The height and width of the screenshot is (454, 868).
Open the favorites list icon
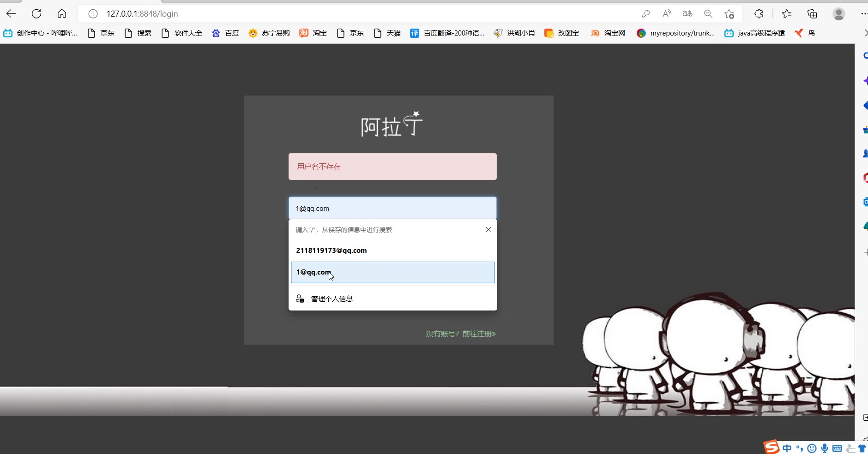(x=787, y=14)
